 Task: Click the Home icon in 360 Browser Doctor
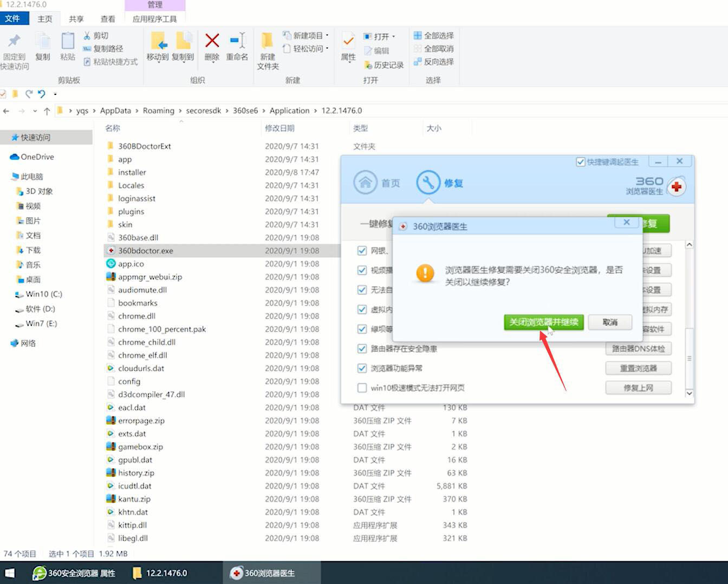pos(365,183)
